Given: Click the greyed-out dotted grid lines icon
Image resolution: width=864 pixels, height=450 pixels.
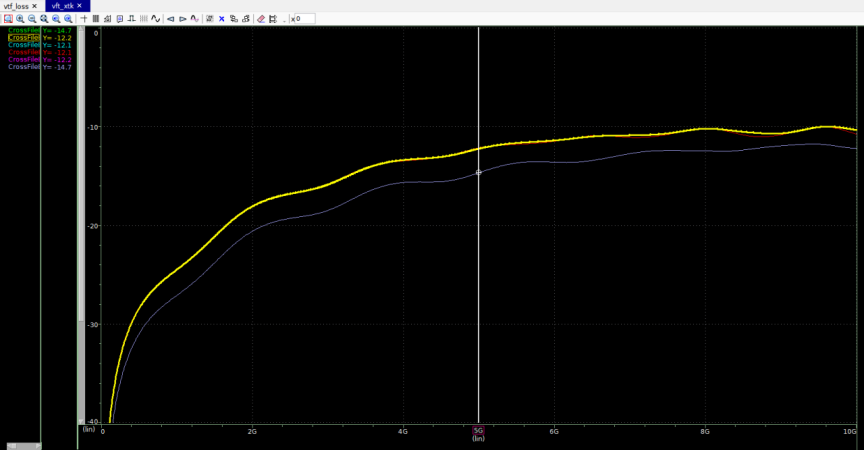Looking at the screenshot, I should (144, 19).
